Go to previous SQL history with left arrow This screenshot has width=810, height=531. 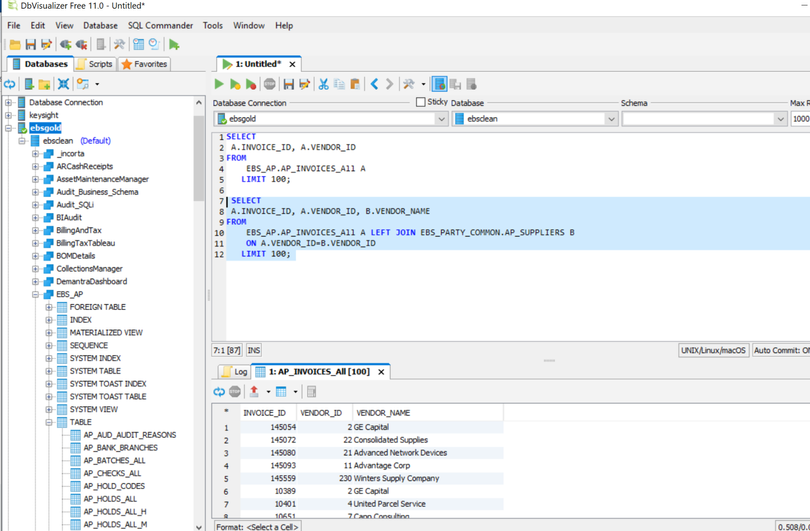click(x=374, y=85)
